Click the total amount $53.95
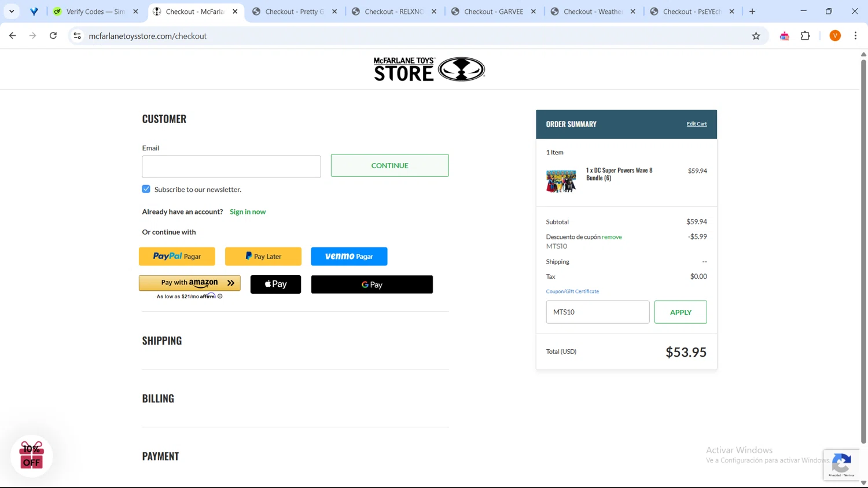The width and height of the screenshot is (868, 488). point(686,352)
